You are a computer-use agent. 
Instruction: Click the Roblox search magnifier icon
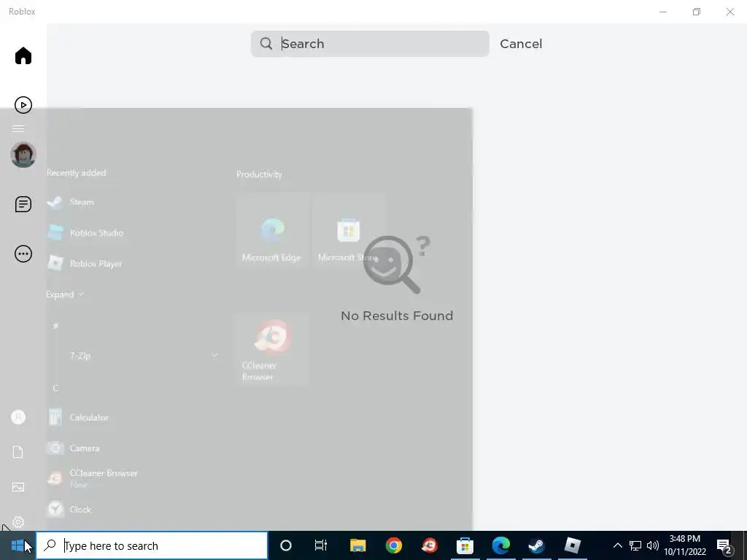(x=266, y=44)
